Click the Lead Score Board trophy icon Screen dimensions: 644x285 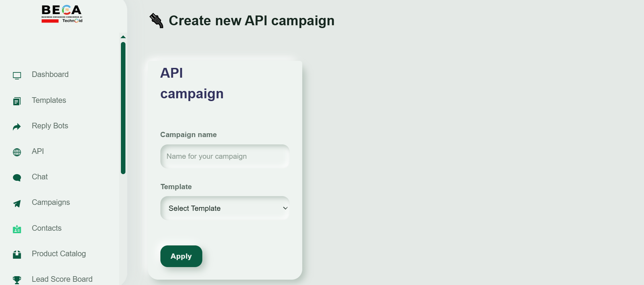[17, 280]
